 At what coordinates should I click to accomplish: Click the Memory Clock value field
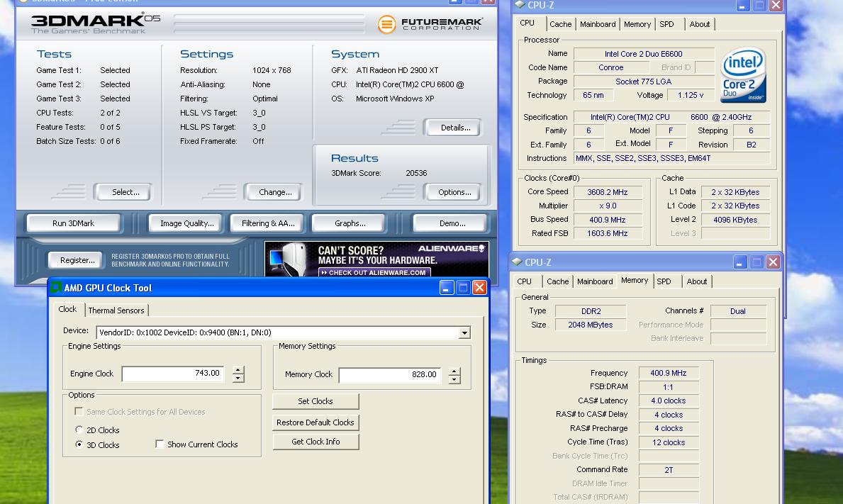390,374
